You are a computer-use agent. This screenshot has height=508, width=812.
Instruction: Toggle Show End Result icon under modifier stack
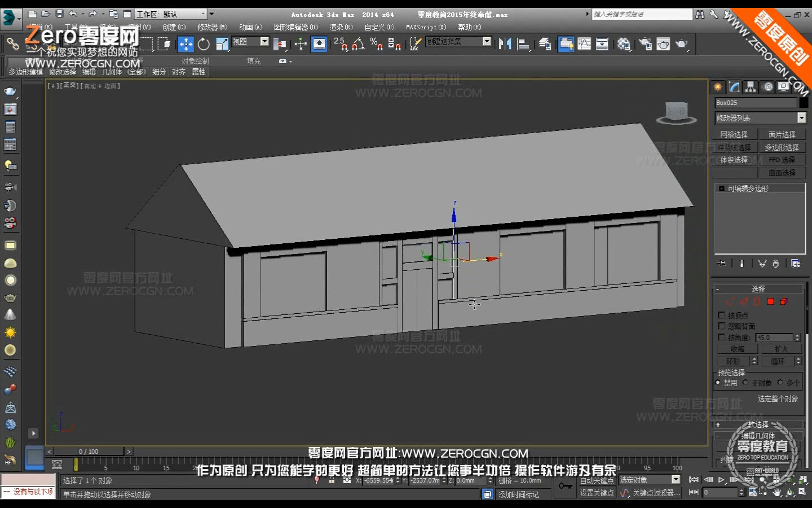pos(742,264)
